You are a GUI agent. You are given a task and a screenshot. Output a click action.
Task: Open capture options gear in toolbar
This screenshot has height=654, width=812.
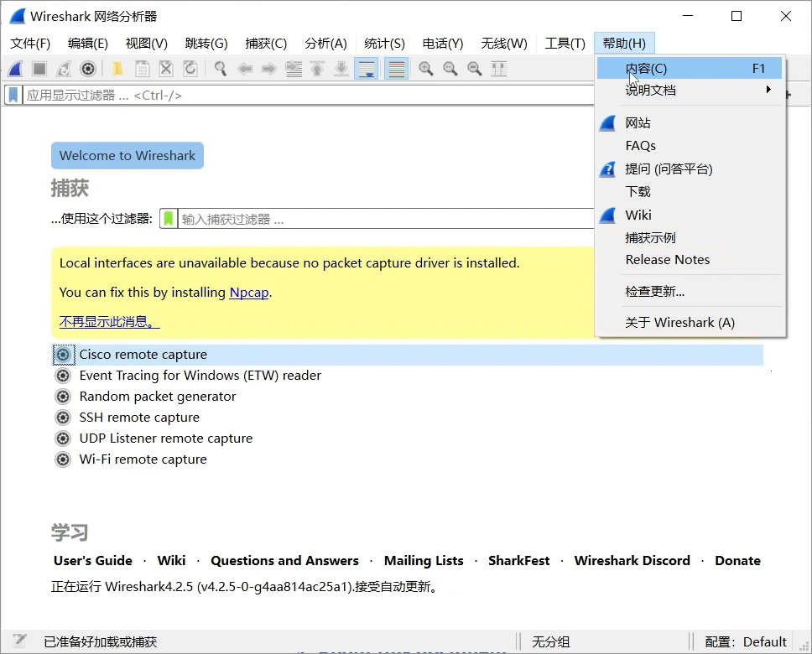pyautogui.click(x=88, y=69)
